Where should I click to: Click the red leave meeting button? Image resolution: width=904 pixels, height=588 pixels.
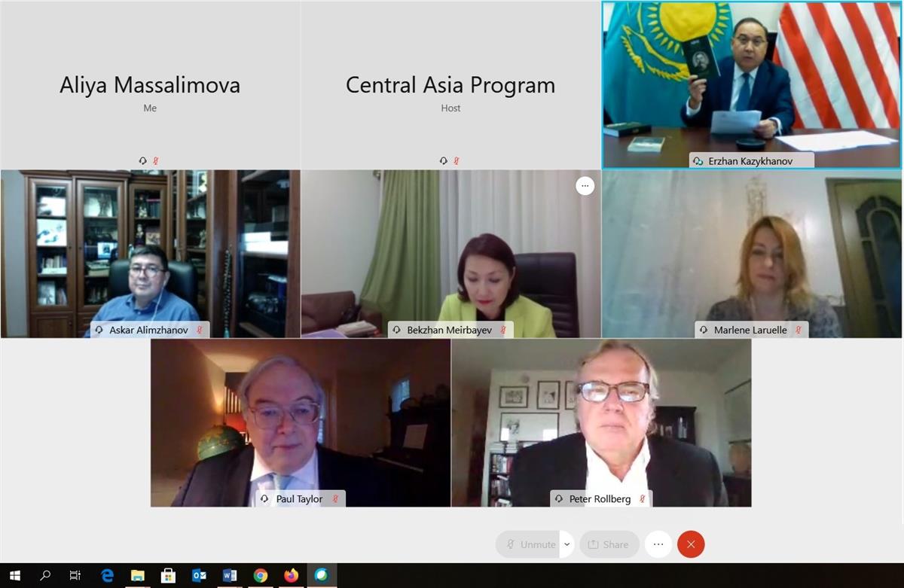691,544
